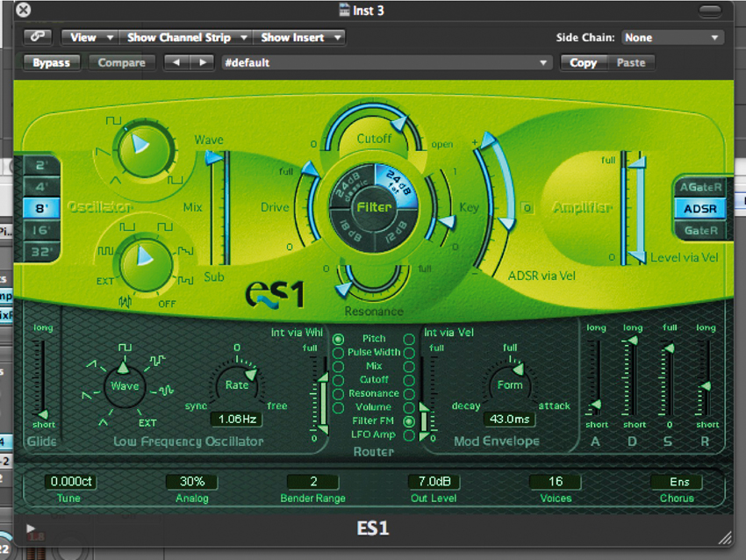Image resolution: width=746 pixels, height=560 pixels.
Task: Select LFO smooth random wave icon
Action: click(x=166, y=391)
